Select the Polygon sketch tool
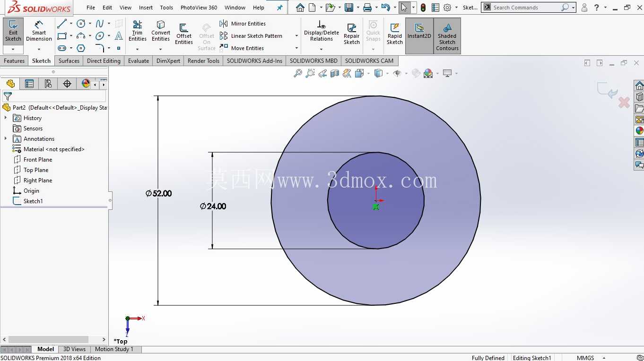Screen dimensions: 644x361 pyautogui.click(x=81, y=48)
